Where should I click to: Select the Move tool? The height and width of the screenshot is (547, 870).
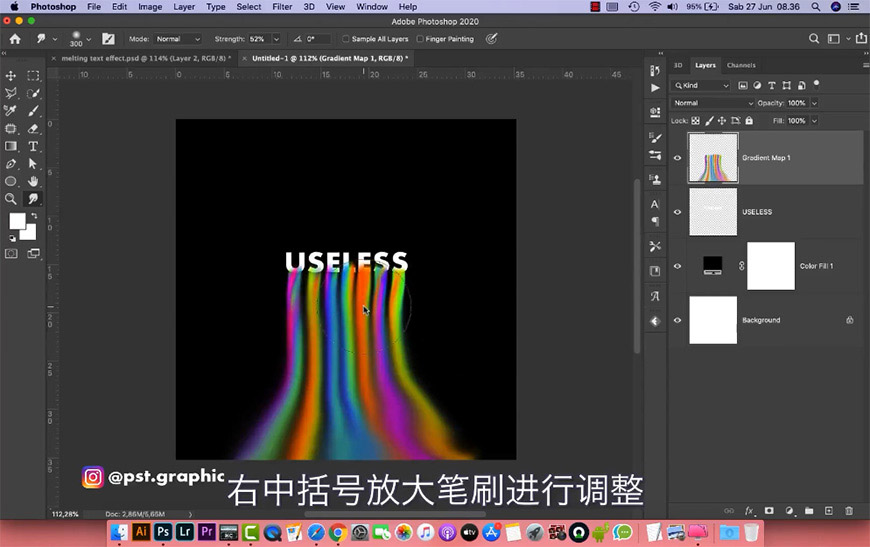coord(11,76)
